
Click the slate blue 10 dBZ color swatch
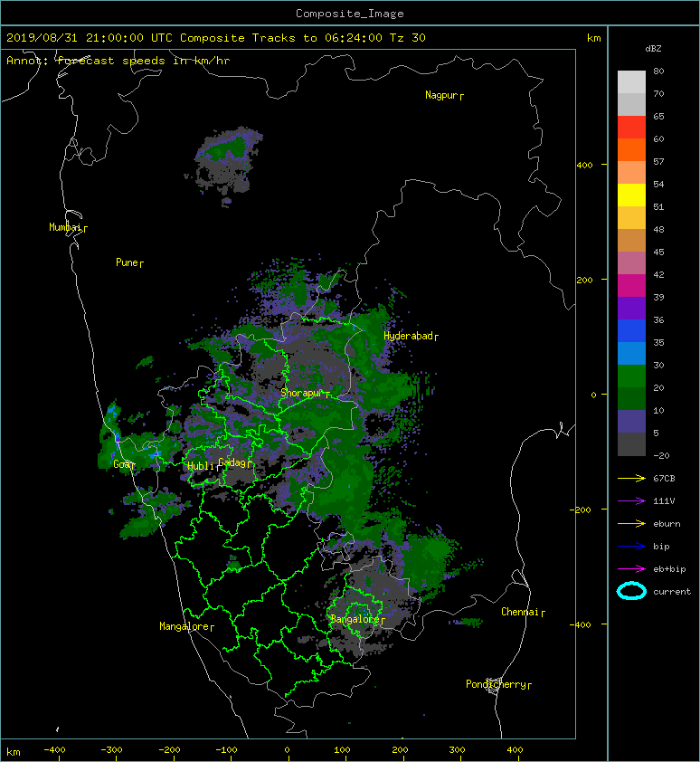[x=631, y=422]
